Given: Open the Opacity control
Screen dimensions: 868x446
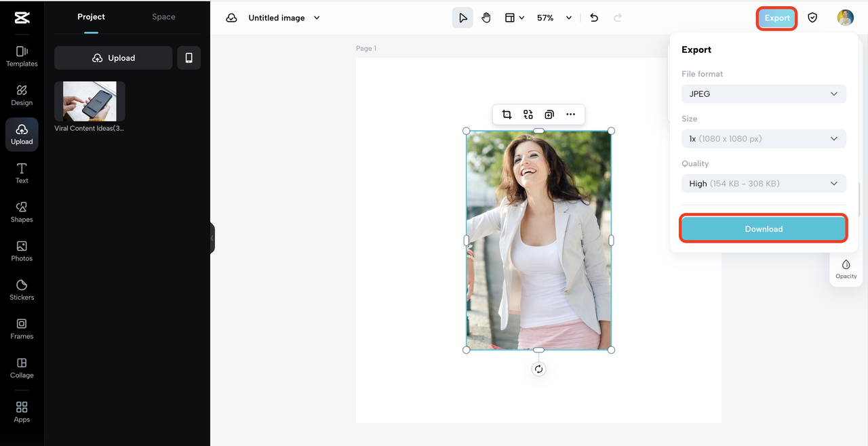Looking at the screenshot, I should pos(846,268).
